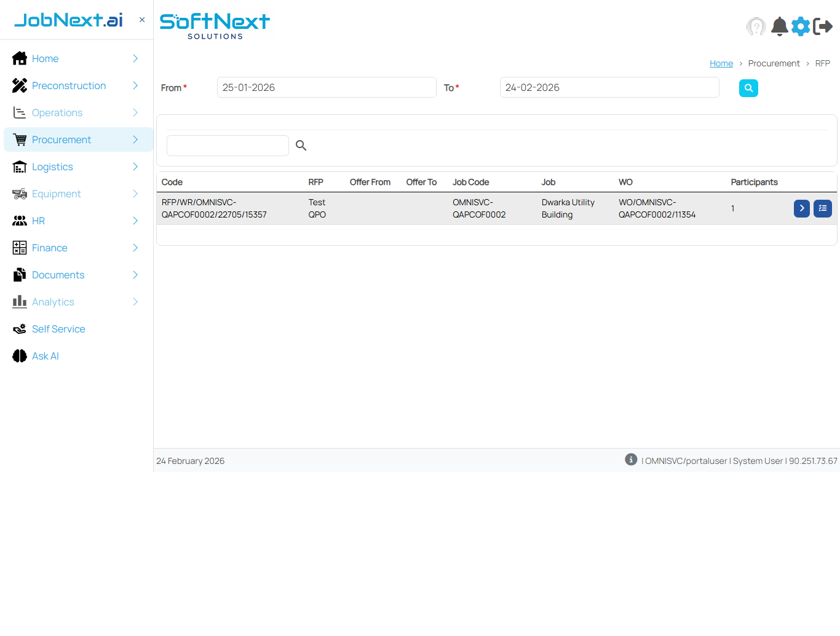
Task: Open the Equipment menu item
Action: pos(56,194)
